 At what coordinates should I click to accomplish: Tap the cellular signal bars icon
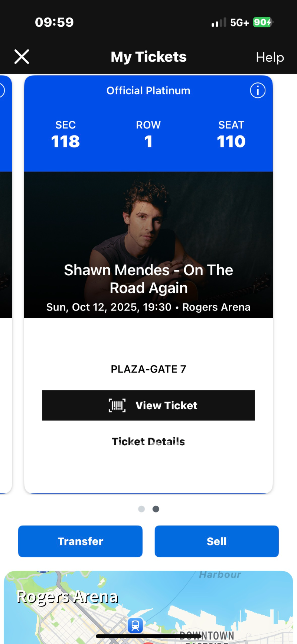(219, 23)
